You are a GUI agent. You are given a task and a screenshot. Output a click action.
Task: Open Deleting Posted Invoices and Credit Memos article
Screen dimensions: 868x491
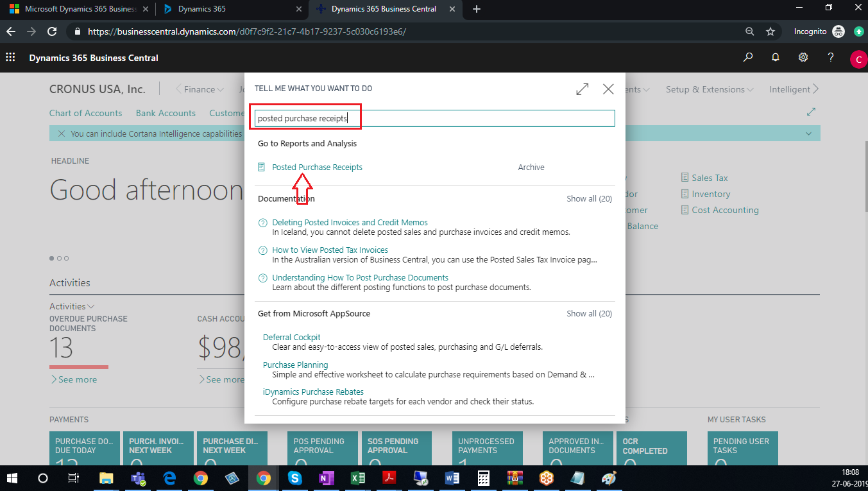tap(350, 222)
